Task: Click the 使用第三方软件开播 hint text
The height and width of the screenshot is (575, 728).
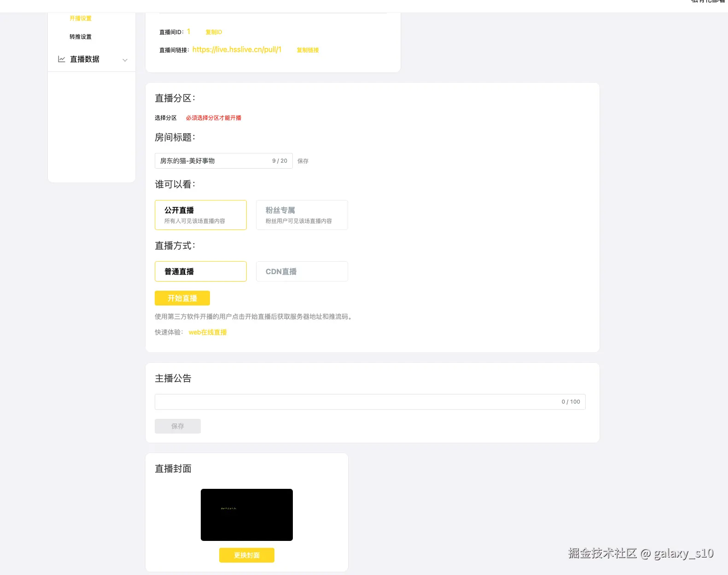Action: [255, 317]
